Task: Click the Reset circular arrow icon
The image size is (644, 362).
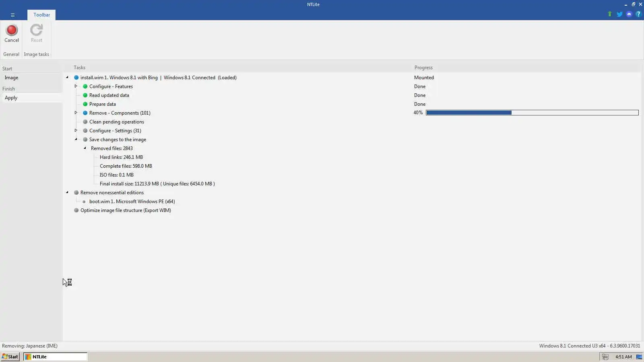Action: (36, 30)
